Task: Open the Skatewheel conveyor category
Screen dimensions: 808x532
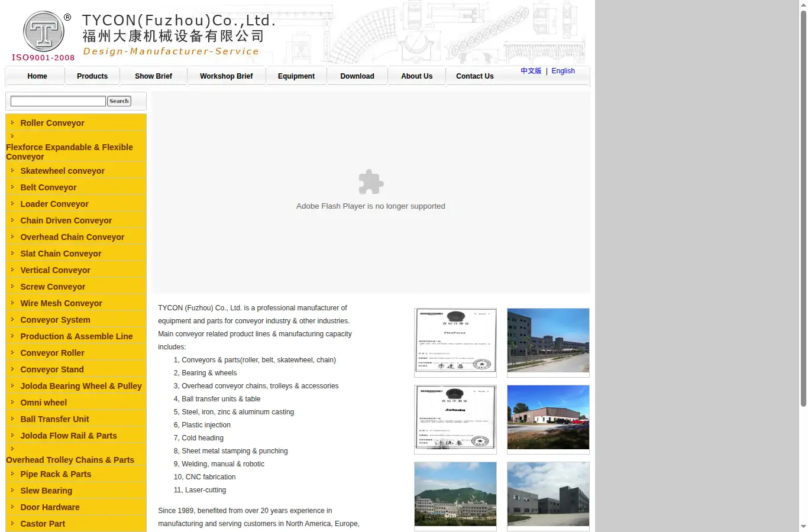Action: 62,171
